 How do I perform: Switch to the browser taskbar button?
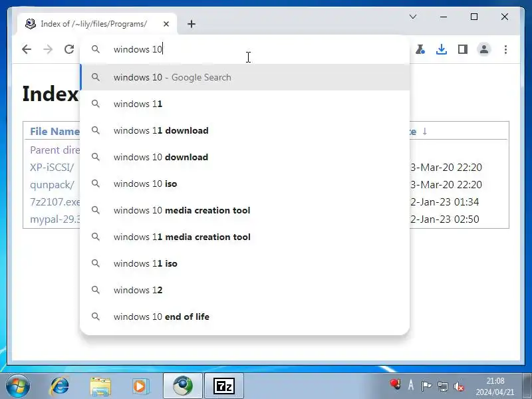[x=183, y=386]
